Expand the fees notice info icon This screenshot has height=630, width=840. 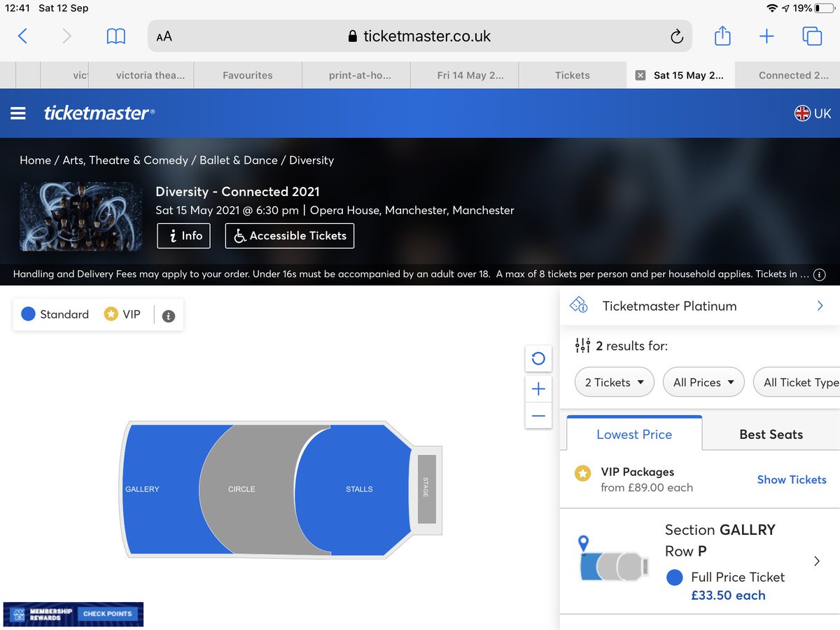(x=820, y=274)
